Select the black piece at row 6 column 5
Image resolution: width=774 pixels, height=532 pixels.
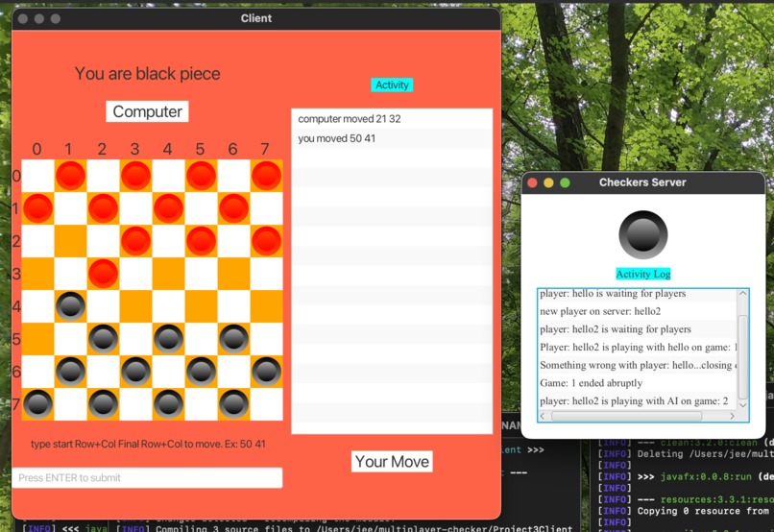pos(201,372)
